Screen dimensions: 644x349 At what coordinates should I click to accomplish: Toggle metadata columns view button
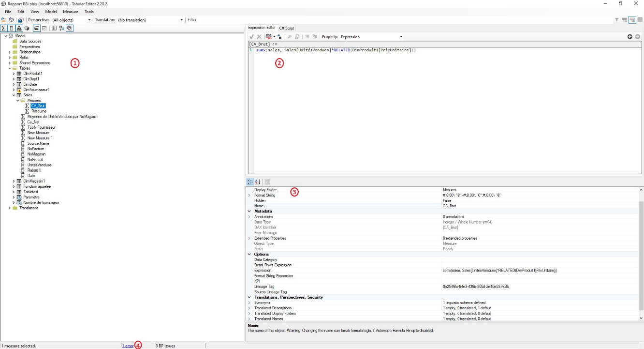54,28
